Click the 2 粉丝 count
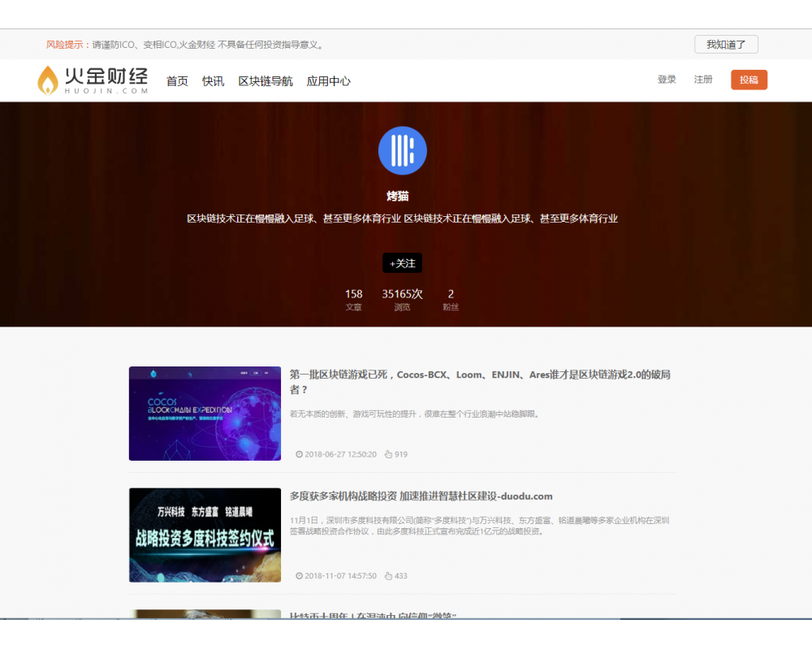Screen dimensions: 812x650 pyautogui.click(x=451, y=300)
